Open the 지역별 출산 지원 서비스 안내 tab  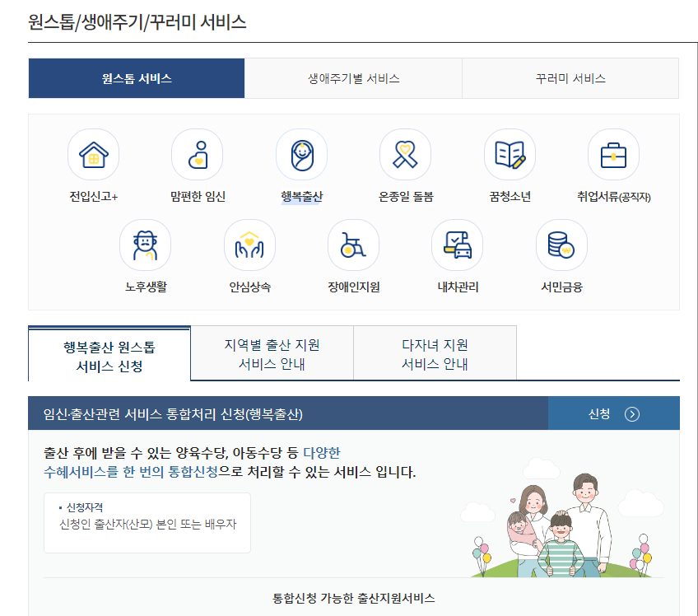pos(272,352)
